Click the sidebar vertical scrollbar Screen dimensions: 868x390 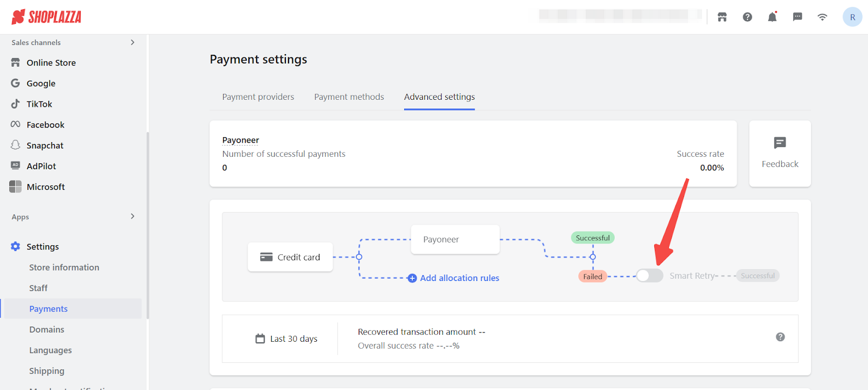point(148,225)
